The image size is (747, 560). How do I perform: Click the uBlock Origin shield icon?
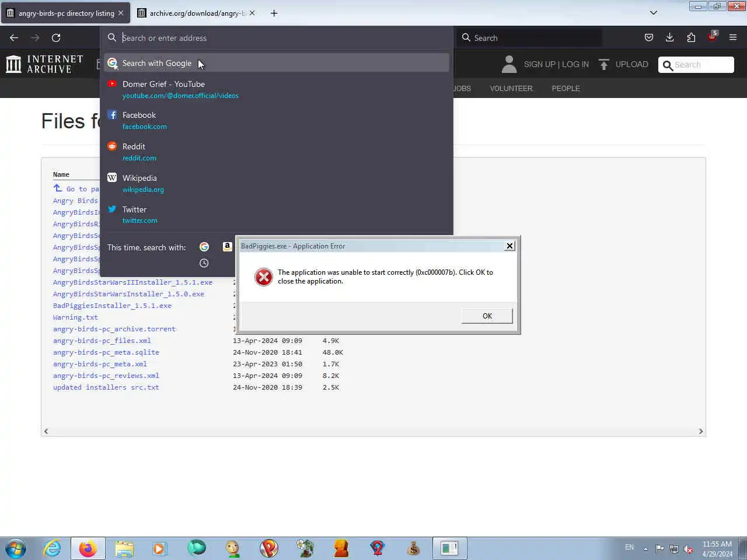point(712,37)
